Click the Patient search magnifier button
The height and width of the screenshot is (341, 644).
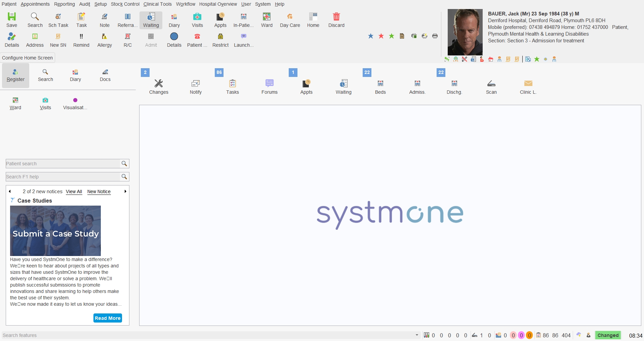tap(124, 164)
